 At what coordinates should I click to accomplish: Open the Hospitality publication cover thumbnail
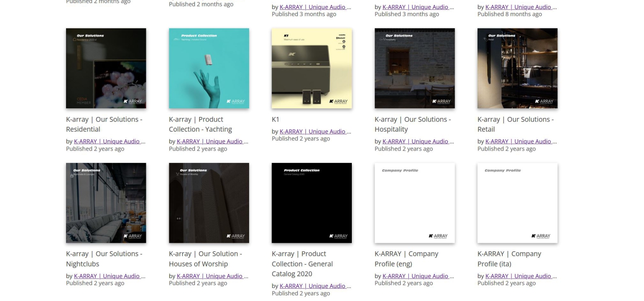click(415, 68)
